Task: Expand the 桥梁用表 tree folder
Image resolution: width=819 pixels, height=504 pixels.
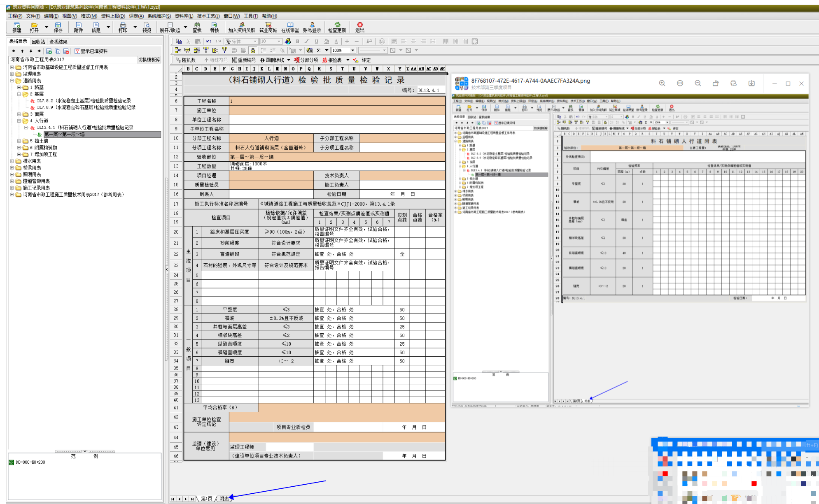Action: [12, 168]
